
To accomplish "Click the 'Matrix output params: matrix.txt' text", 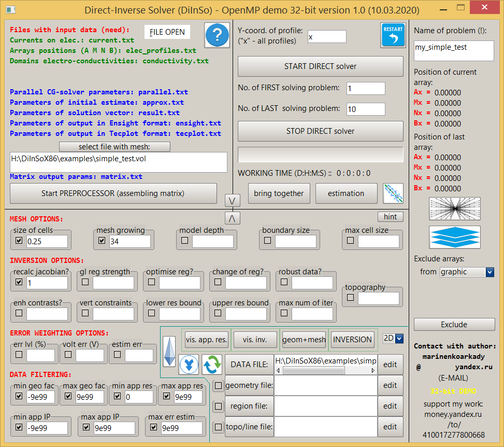I will [x=76, y=177].
